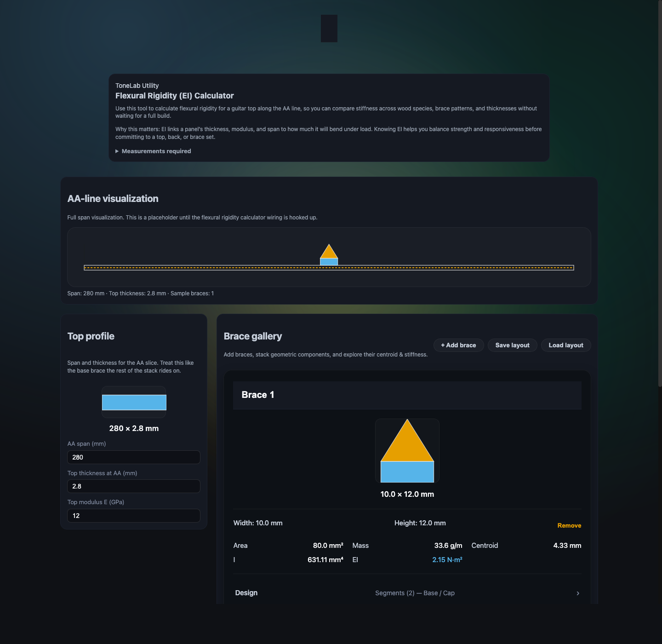
Task: Click the 10.0 × 12.0 mm brace dimension label
Action: point(407,494)
